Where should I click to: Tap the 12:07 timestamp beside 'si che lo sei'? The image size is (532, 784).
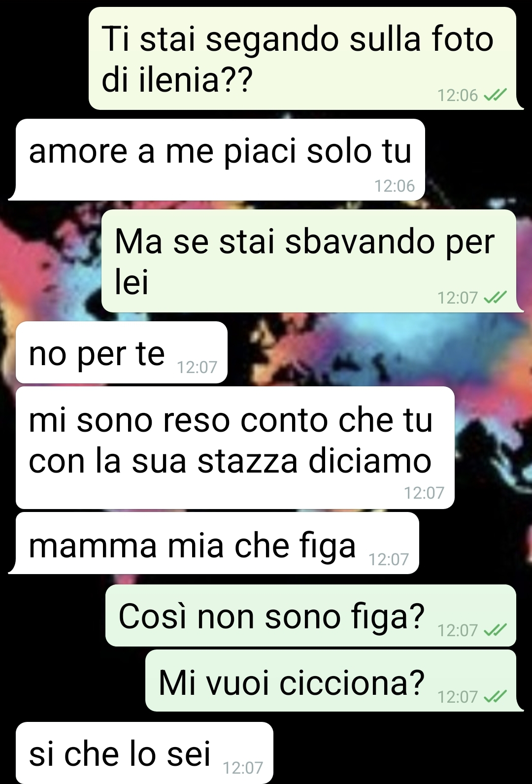coord(243,768)
